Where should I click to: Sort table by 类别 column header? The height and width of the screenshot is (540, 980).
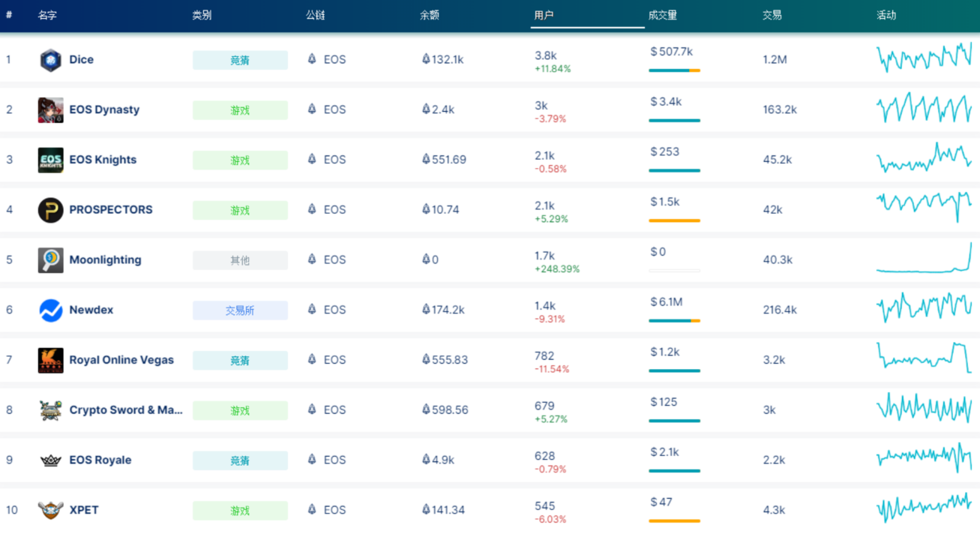tap(202, 15)
